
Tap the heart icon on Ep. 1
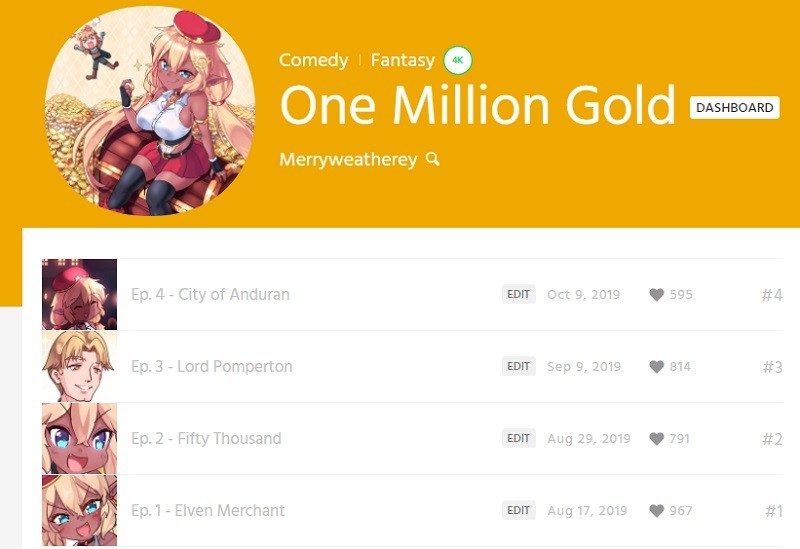click(x=657, y=510)
